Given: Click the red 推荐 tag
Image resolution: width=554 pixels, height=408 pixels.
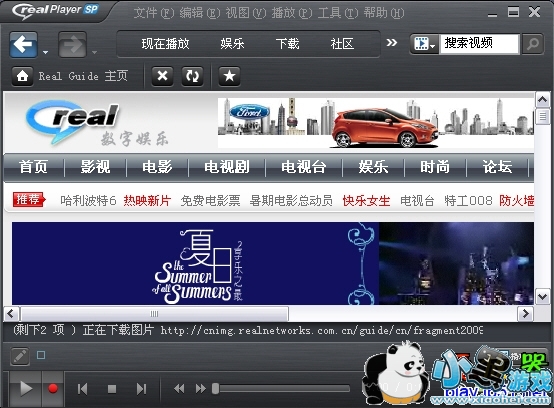Looking at the screenshot, I should pyautogui.click(x=29, y=200).
